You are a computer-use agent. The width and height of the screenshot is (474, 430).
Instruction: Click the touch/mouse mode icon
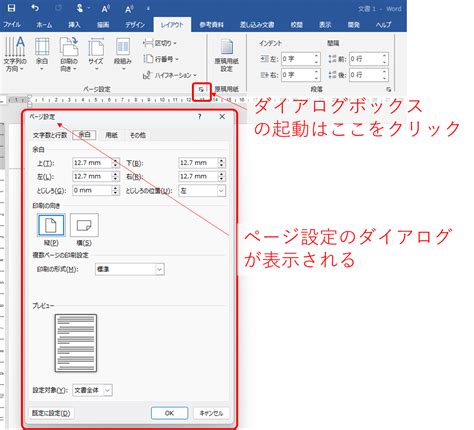[80, 8]
